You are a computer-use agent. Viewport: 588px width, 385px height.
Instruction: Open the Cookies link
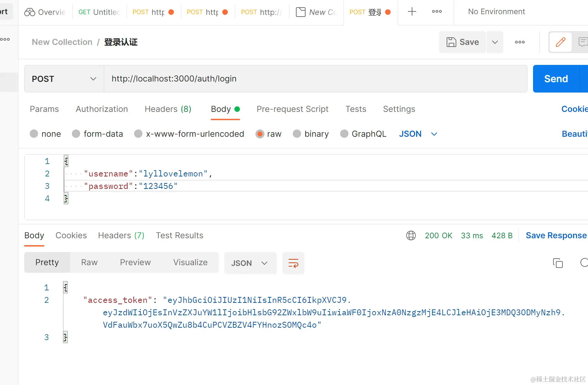pyautogui.click(x=575, y=109)
